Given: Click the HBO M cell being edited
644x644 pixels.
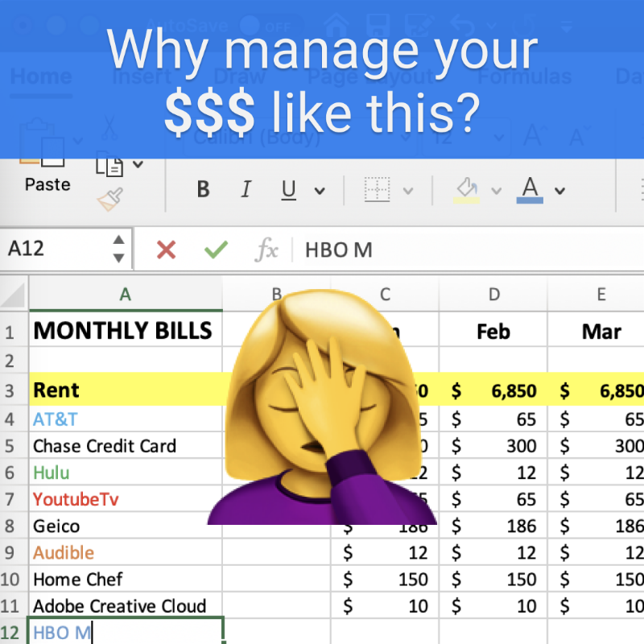Looking at the screenshot, I should click(x=126, y=632).
